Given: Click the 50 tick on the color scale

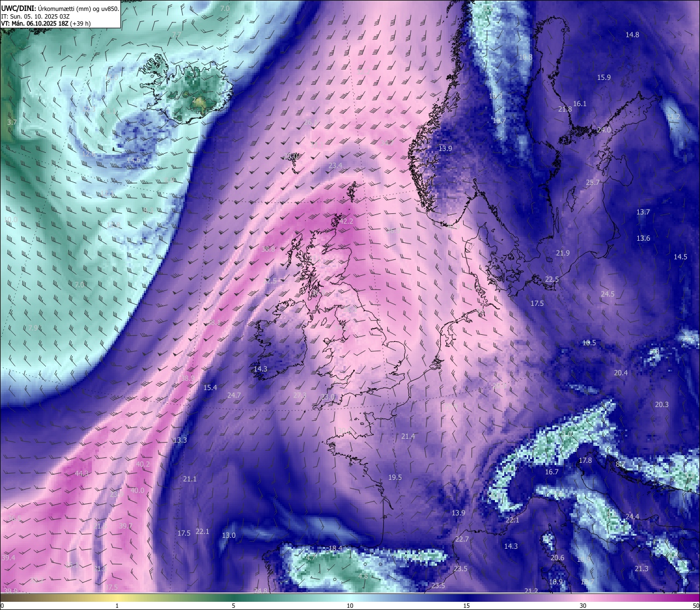Looking at the screenshot, I should pyautogui.click(x=696, y=606).
